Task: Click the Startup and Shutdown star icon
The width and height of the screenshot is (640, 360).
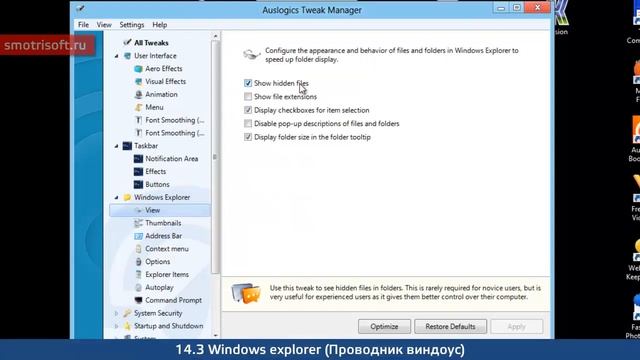Action: [x=127, y=326]
